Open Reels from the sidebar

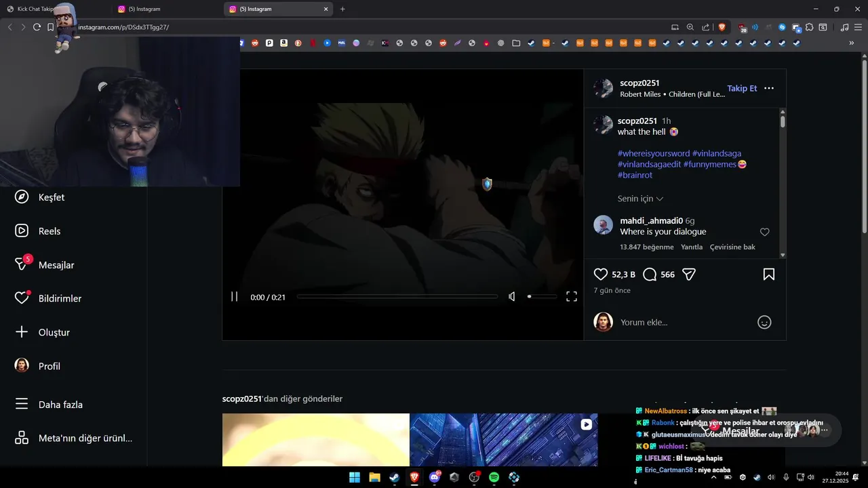38,231
